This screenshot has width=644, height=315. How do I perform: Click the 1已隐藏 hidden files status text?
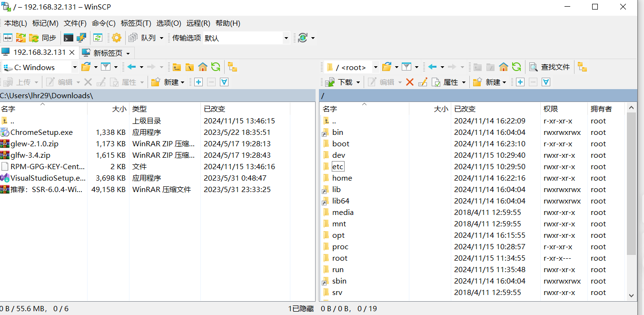[301, 308]
